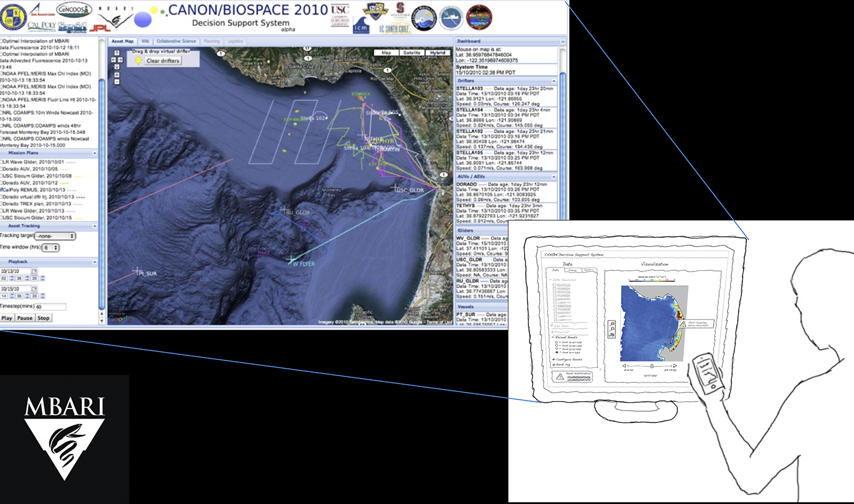Zoom in the map with plus button
This screenshot has width=854, height=504.
(x=116, y=75)
